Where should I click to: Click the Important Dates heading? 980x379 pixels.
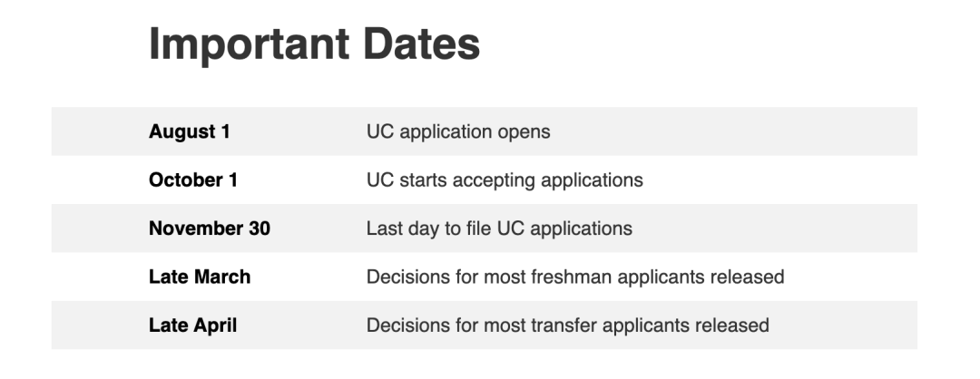point(314,44)
